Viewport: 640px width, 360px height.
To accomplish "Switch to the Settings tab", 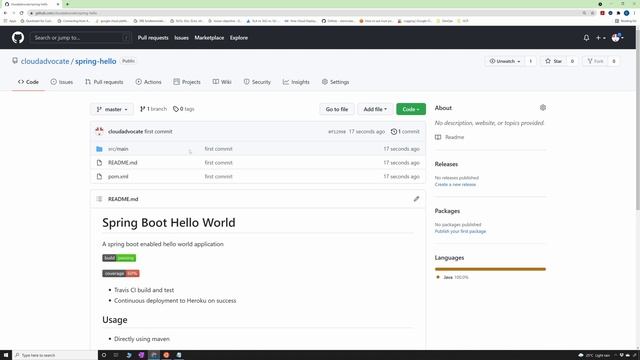I will coord(336,82).
